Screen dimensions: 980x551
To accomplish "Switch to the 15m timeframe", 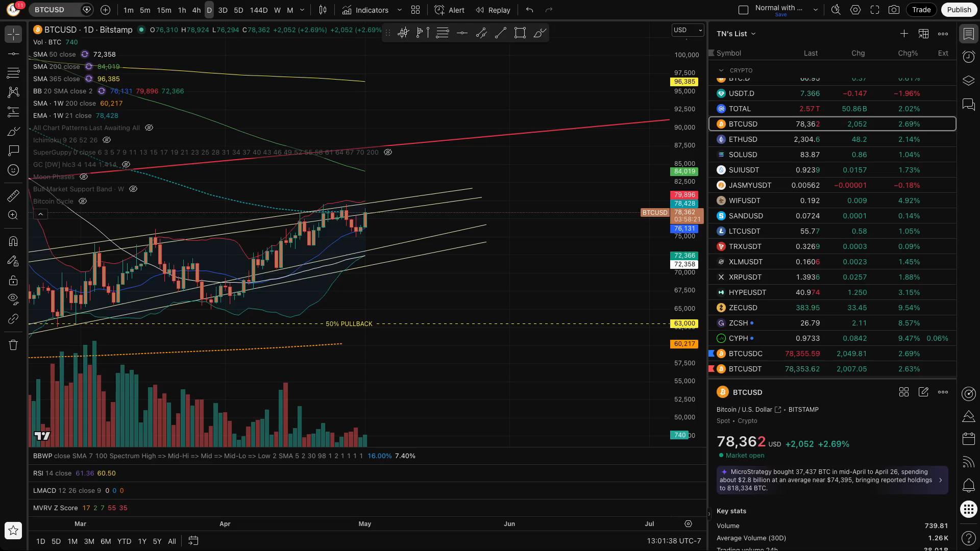I will coord(164,10).
